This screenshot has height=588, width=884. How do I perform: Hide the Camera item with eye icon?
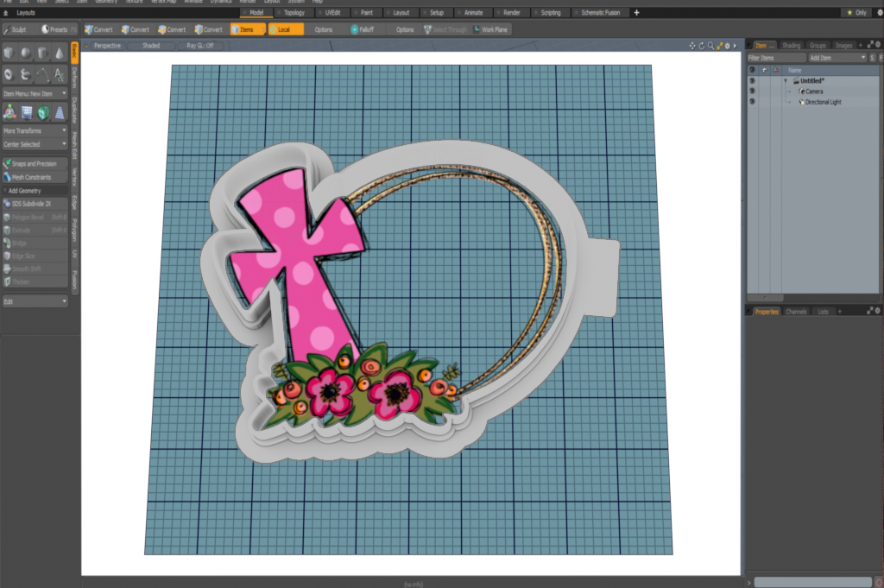click(752, 91)
